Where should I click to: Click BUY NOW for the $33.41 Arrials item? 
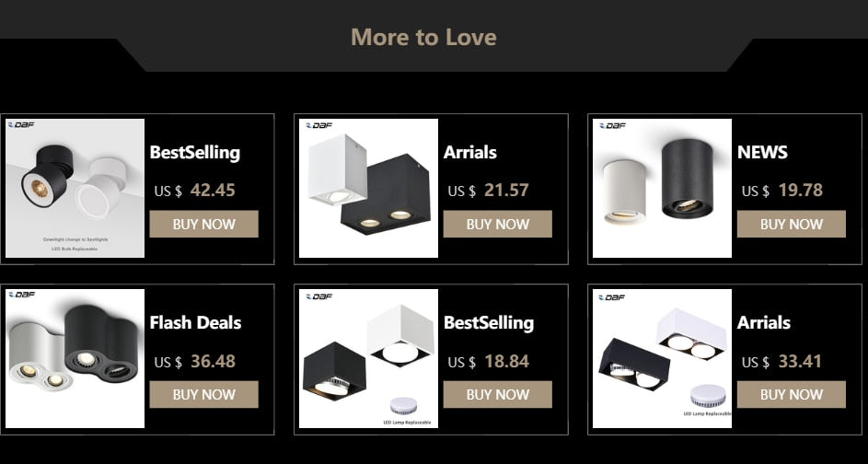click(791, 394)
